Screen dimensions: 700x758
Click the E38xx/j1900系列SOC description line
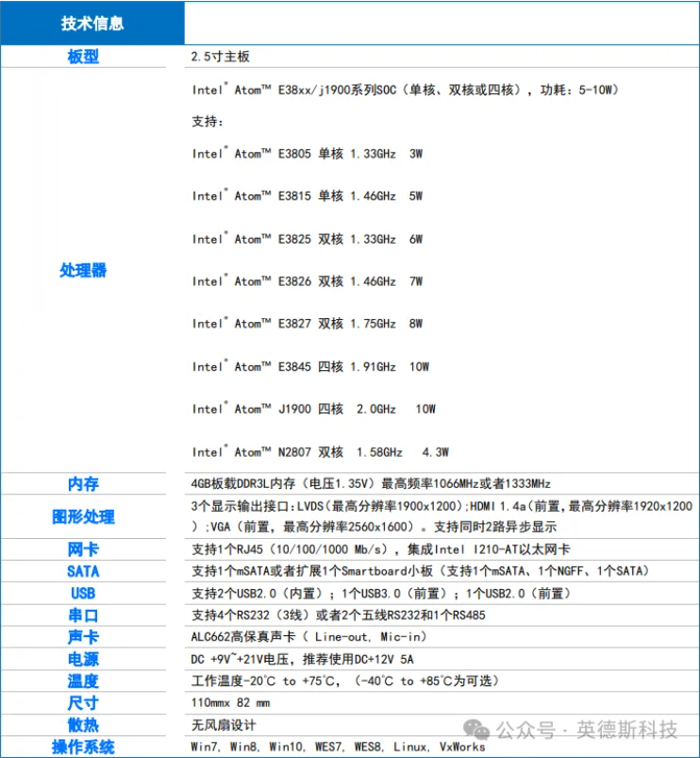tap(406, 90)
